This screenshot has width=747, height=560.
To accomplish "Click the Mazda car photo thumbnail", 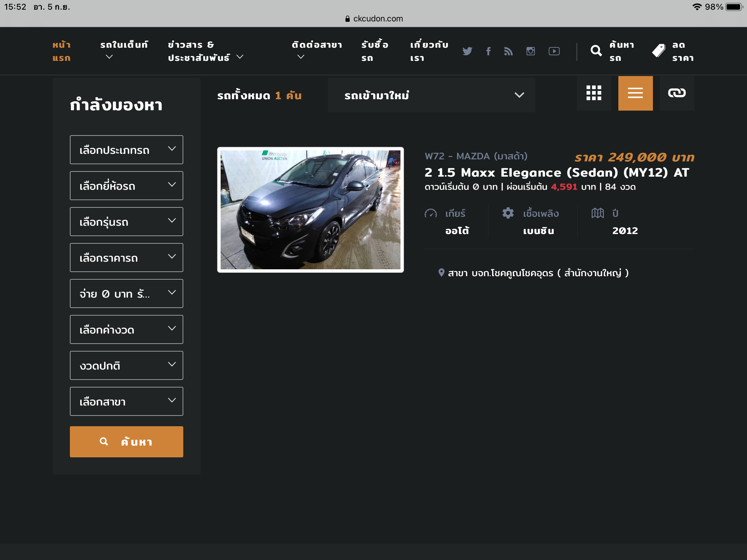I will click(x=310, y=210).
